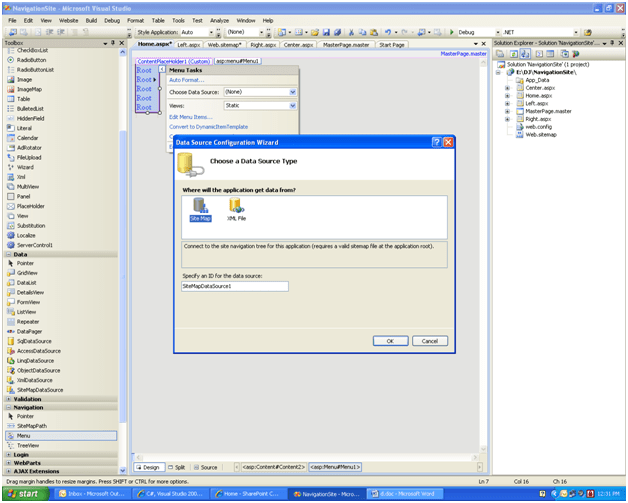
Task: Click the GridView control in Toolbox
Action: [x=27, y=272]
